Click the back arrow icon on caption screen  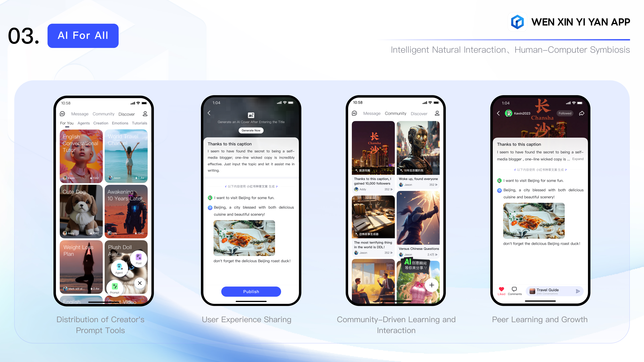(x=210, y=114)
